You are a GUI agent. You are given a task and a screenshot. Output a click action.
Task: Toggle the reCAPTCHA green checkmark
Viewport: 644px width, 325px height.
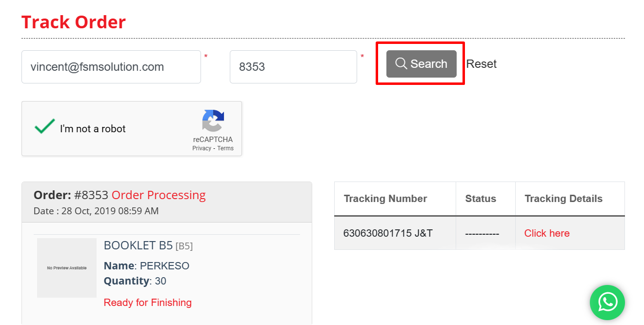pyautogui.click(x=44, y=127)
